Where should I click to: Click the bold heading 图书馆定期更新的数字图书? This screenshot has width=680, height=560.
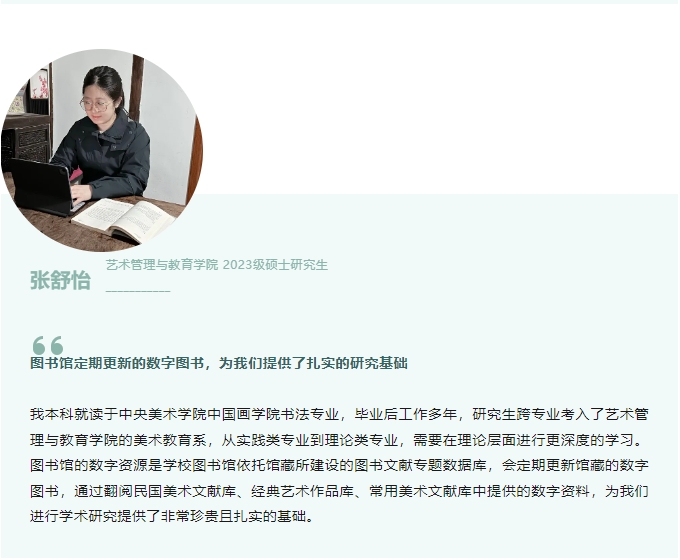click(117, 363)
